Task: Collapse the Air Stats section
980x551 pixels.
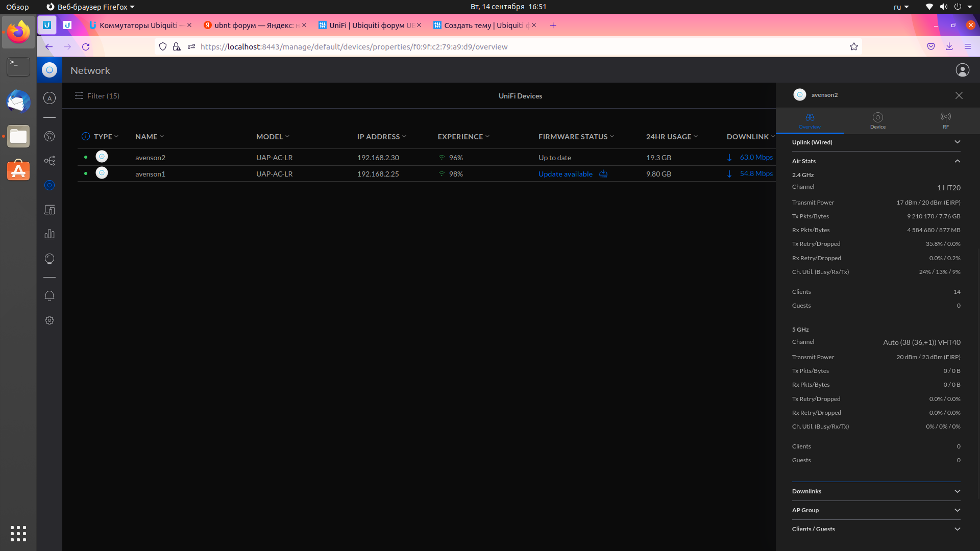Action: pos(876,161)
